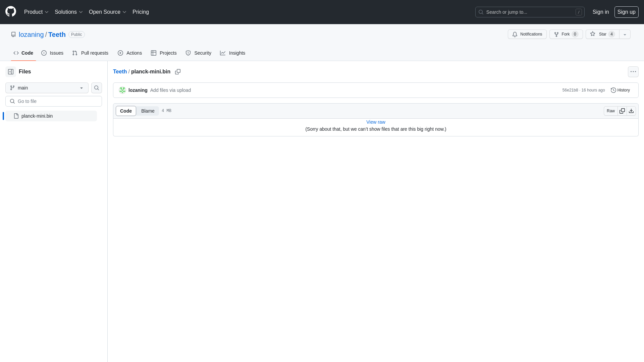Click the '4 MB' file size text
This screenshot has width=644, height=362.
coord(166,111)
